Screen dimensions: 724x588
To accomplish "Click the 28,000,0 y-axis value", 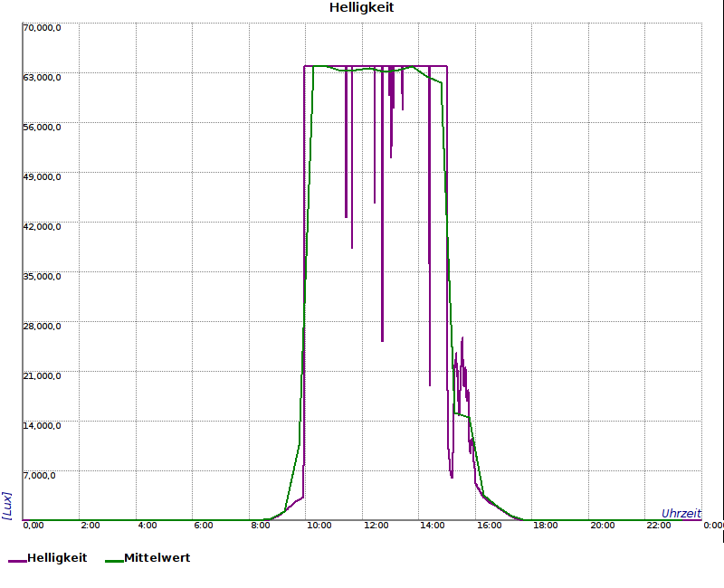I will tap(42, 327).
